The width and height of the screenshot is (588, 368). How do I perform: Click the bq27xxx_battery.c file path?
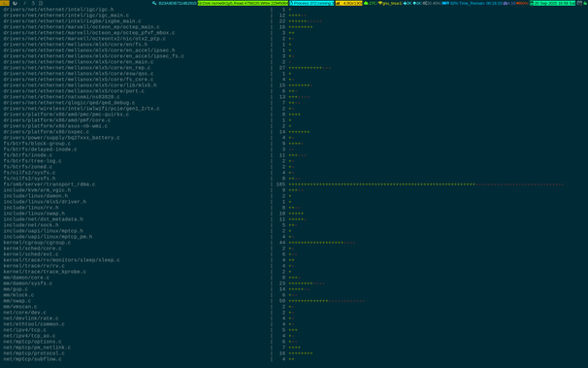[x=61, y=138]
